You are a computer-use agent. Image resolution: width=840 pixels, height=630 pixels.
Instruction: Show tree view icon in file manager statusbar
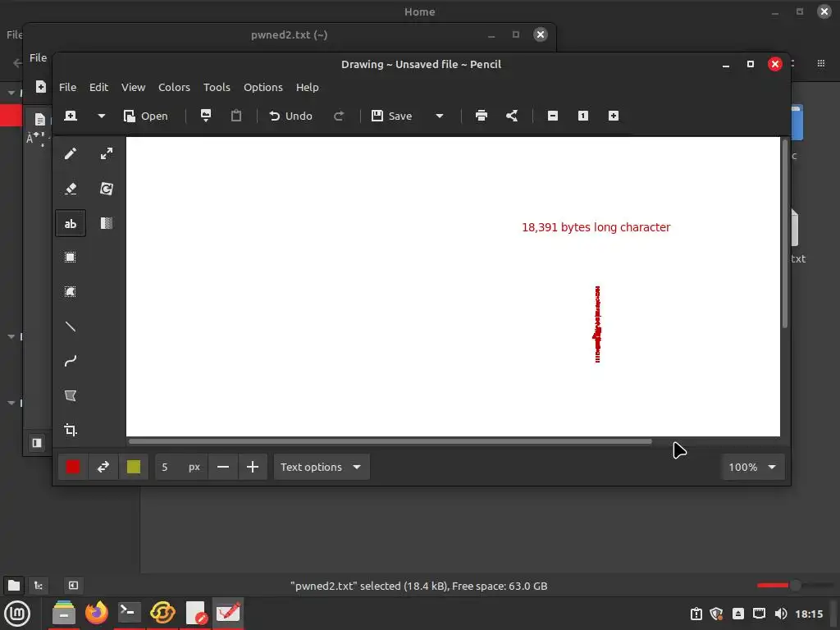pyautogui.click(x=39, y=586)
